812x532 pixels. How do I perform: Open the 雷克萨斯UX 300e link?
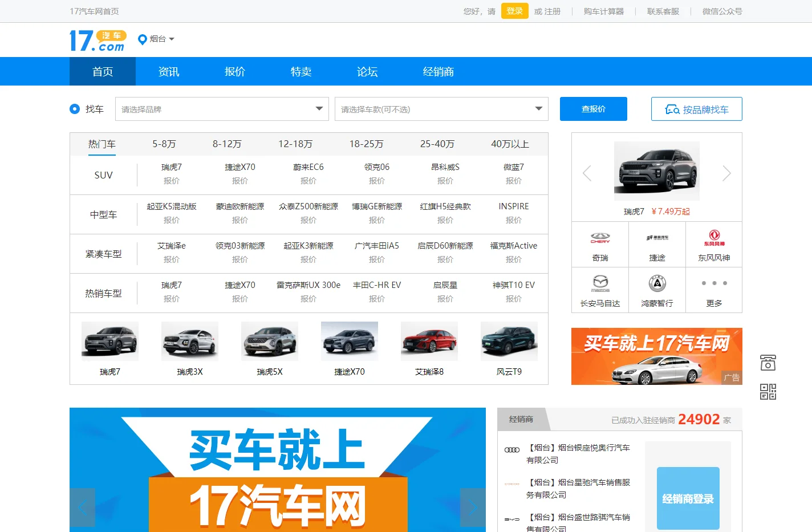click(x=308, y=285)
